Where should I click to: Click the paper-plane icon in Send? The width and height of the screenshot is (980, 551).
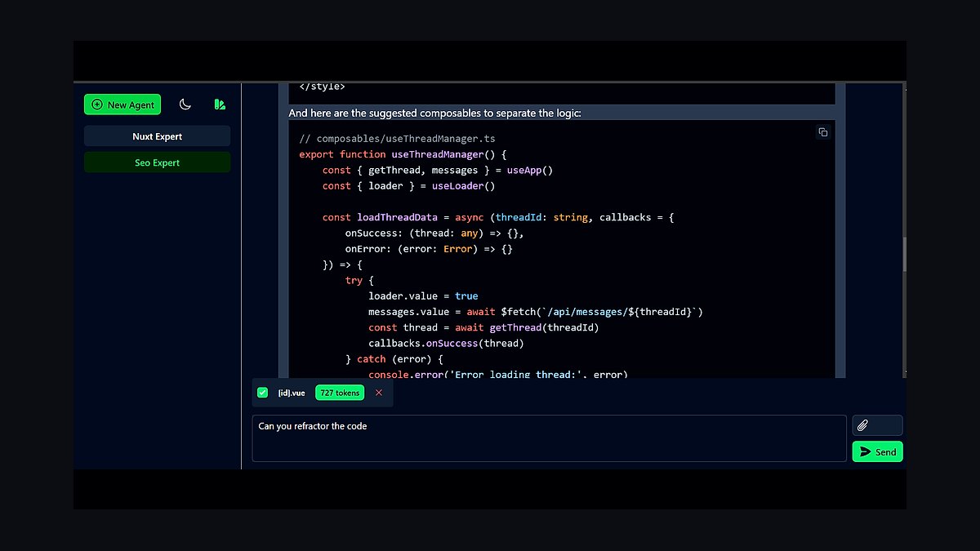[866, 451]
